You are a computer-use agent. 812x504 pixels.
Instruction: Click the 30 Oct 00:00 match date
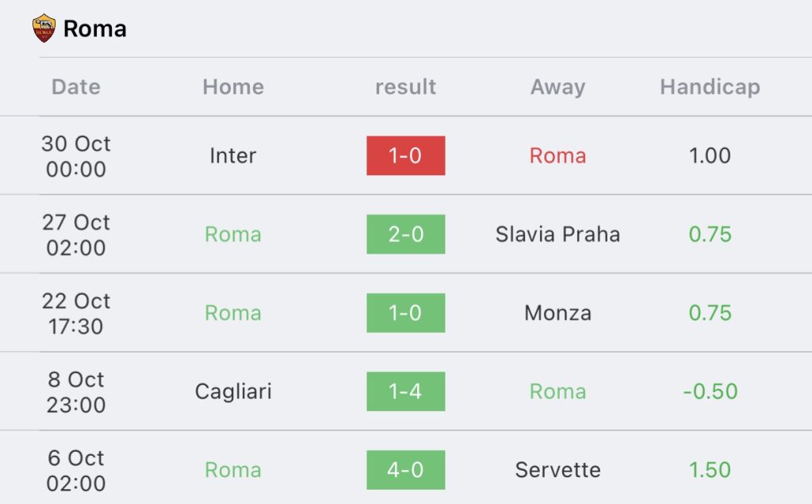[76, 156]
